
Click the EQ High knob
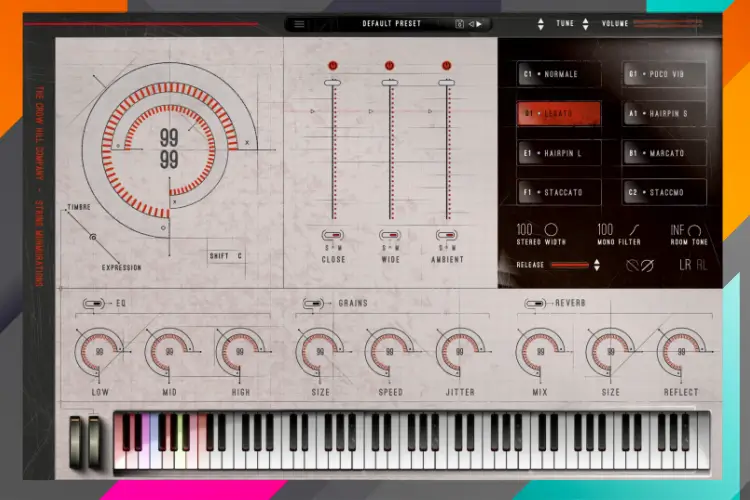240,352
